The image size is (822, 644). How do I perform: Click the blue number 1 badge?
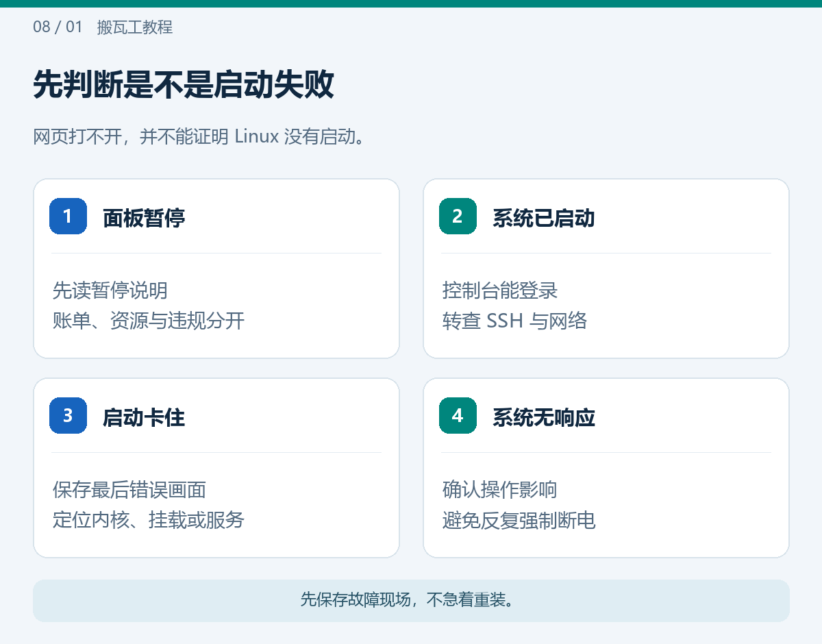[68, 216]
